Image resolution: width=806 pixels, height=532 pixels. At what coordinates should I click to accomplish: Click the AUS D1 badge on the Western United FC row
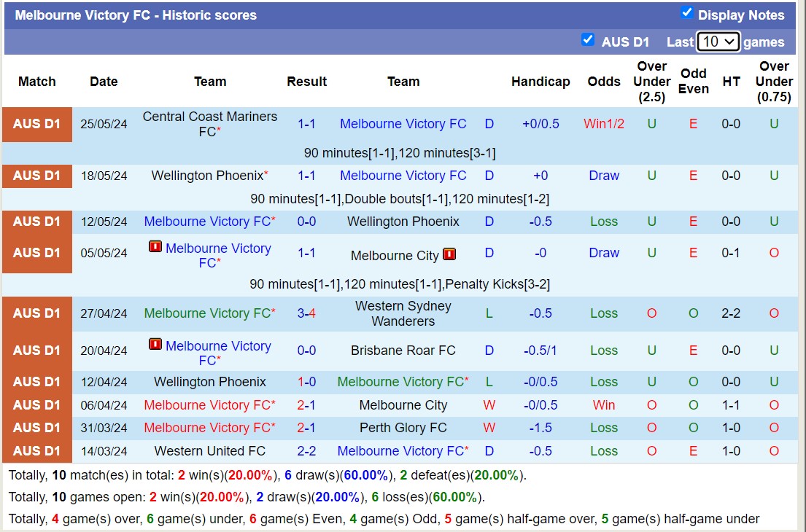(x=36, y=451)
